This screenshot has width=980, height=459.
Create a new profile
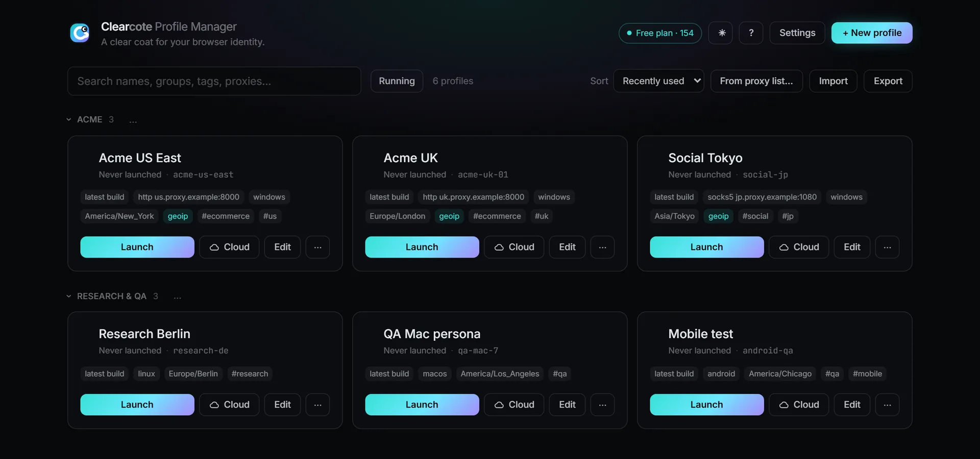coord(872,33)
